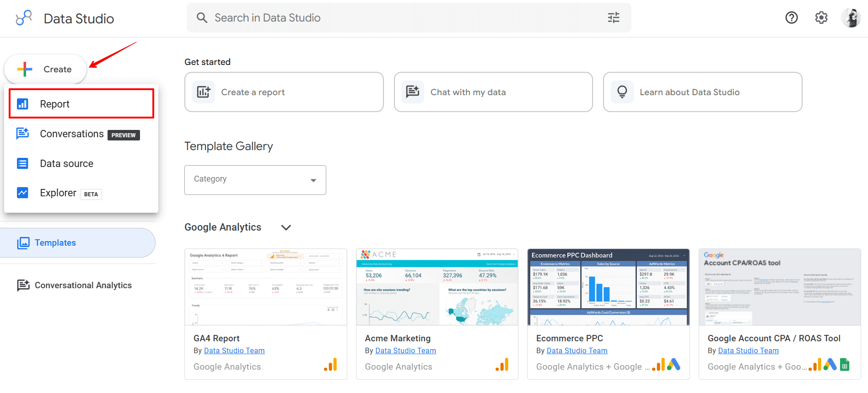The height and width of the screenshot is (393, 868).
Task: Click Google Ads icon on CPA/ROAS Tool card
Action: click(830, 365)
